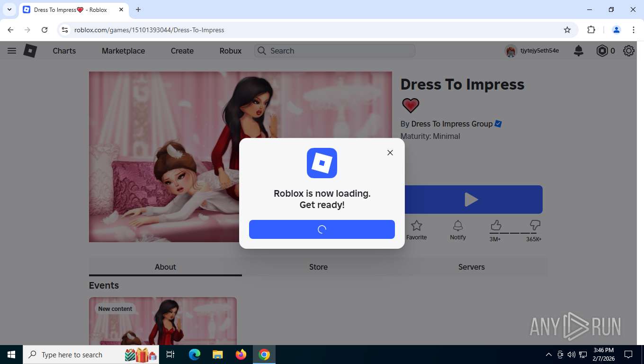
Task: Click the search magnifier icon
Action: [x=262, y=51]
